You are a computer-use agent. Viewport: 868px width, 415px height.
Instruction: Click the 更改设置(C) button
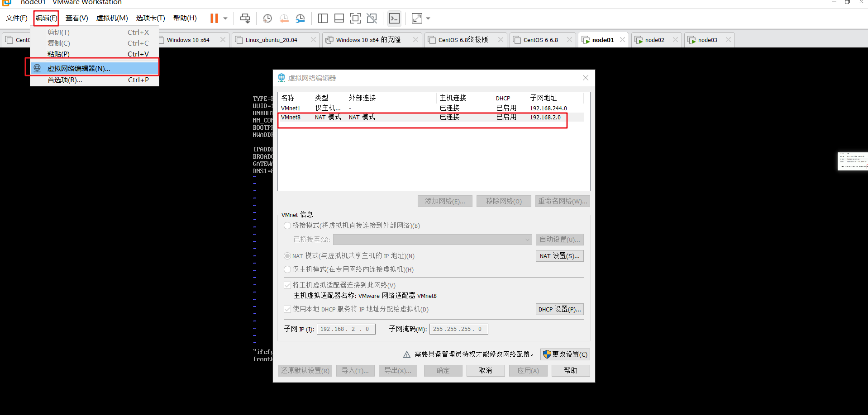coord(565,354)
